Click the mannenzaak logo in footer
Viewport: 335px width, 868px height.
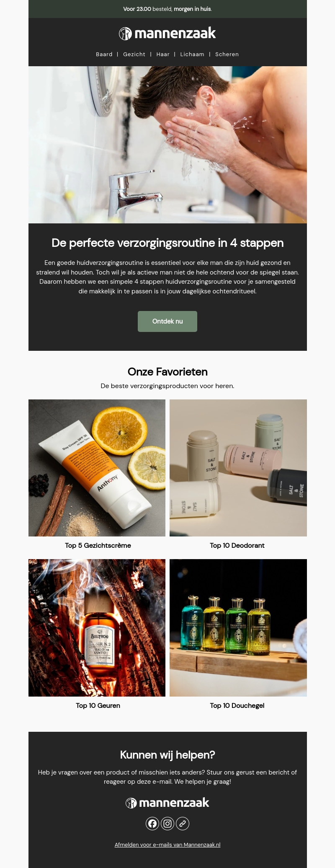[x=167, y=803]
